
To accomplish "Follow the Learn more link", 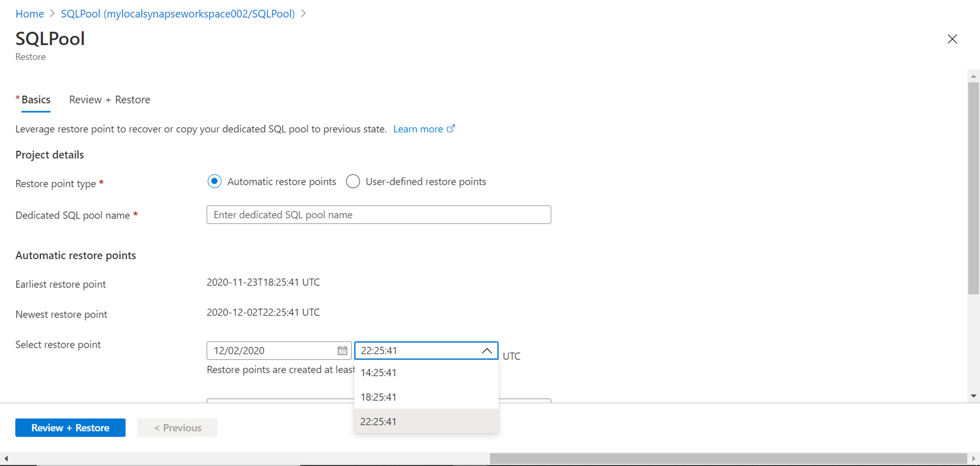I will [x=418, y=129].
